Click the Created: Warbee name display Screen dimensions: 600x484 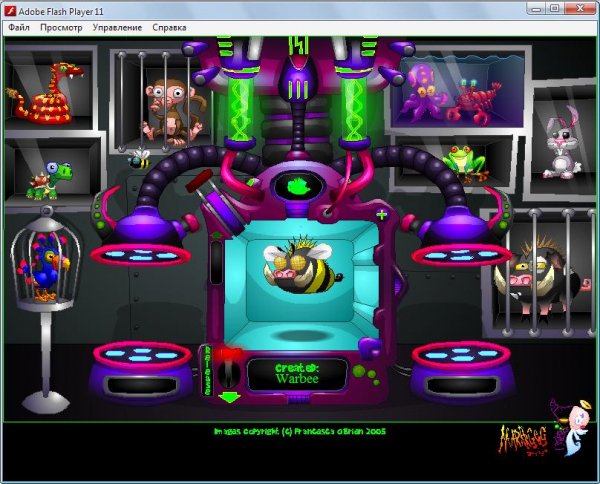point(297,373)
